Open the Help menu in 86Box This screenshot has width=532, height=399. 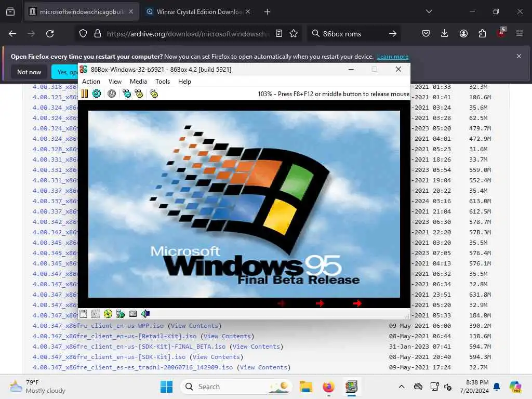click(x=184, y=82)
